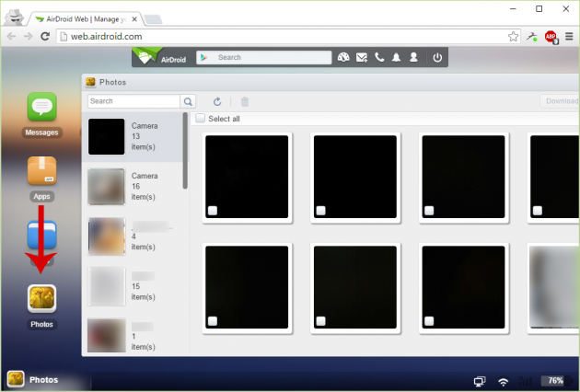Select the album with 4 items
Viewport: 580px width, 392px height.
tap(133, 236)
